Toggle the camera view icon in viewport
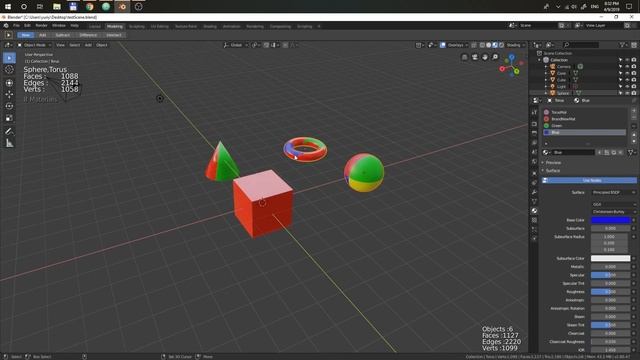Viewport: 640px width, 360px height. (474, 57)
